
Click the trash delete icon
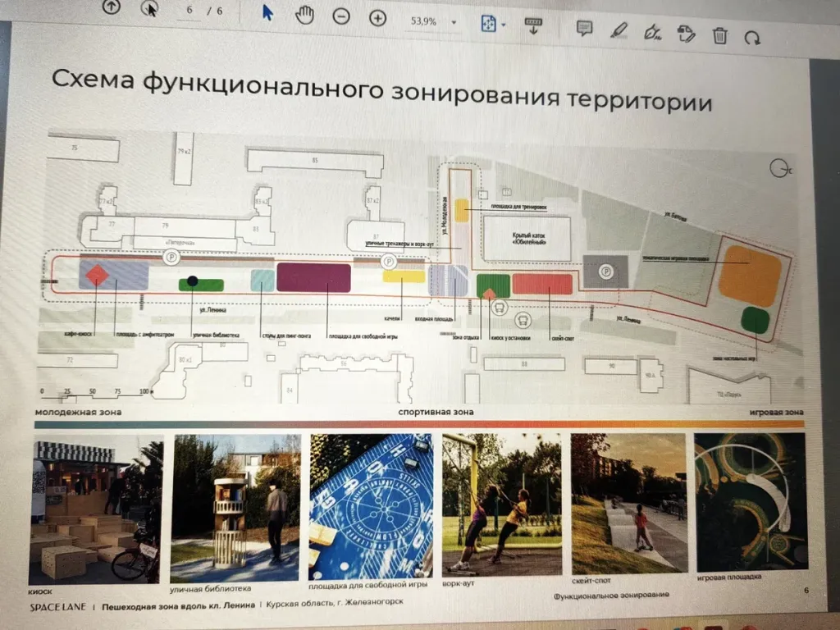point(719,35)
